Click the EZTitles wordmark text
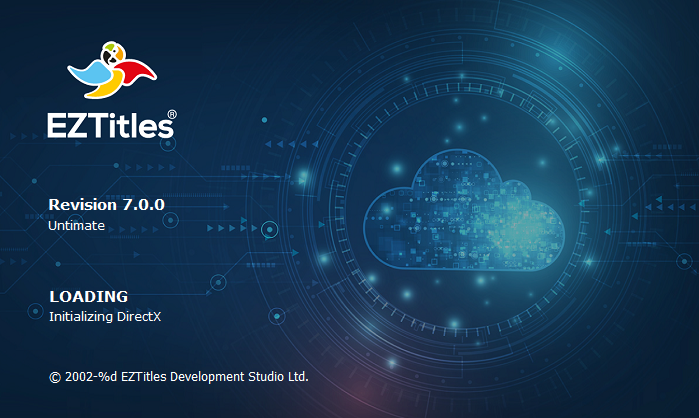Viewport: 699px width, 418px height. pos(110,125)
